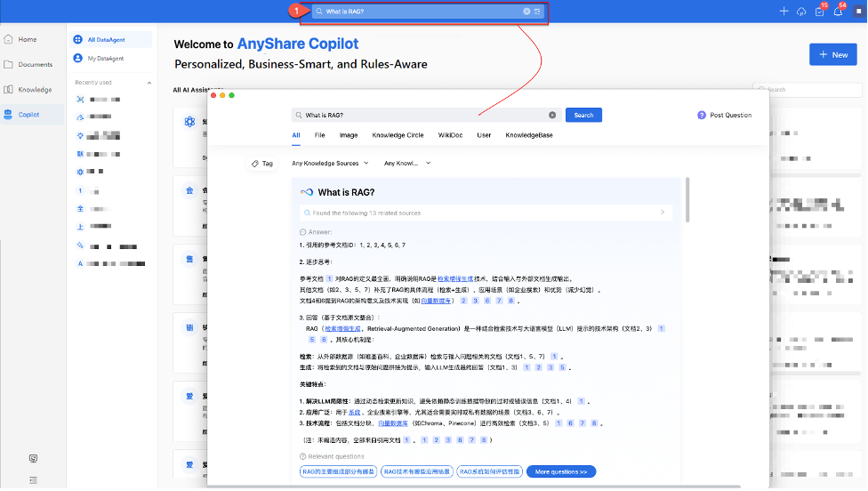
Task: Open the notifications bell icon
Action: (837, 12)
